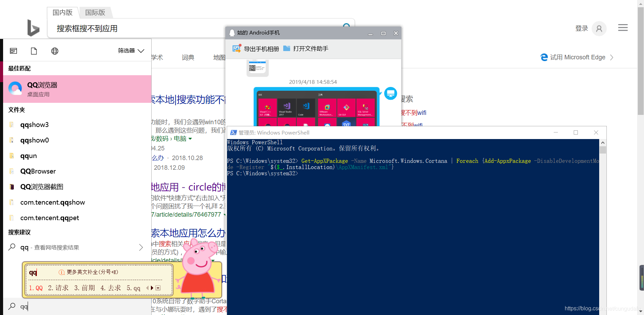
Task: Click the folder icon for file assistant
Action: [x=287, y=48]
